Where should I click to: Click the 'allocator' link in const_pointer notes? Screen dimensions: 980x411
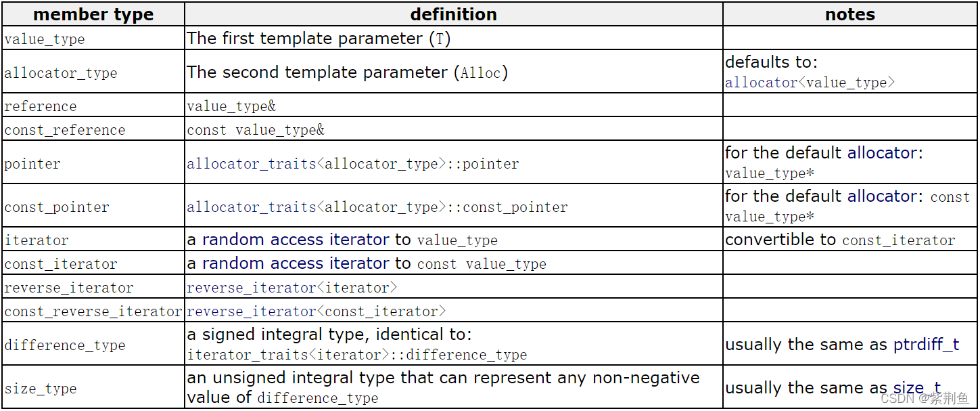pyautogui.click(x=883, y=196)
